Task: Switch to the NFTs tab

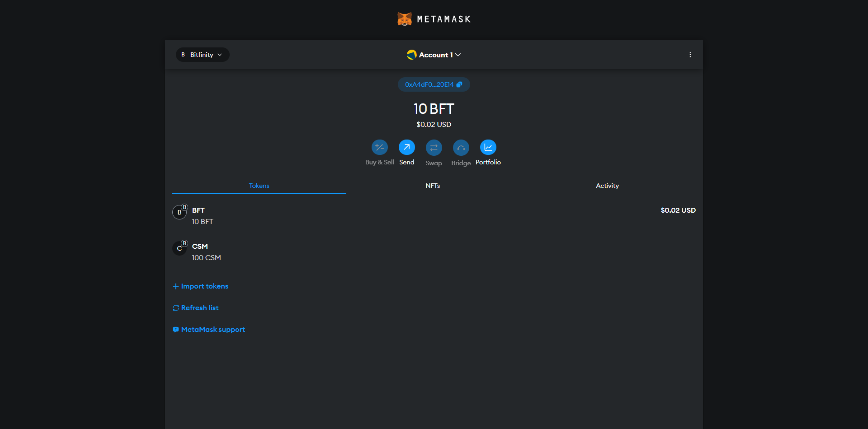Action: coord(433,186)
